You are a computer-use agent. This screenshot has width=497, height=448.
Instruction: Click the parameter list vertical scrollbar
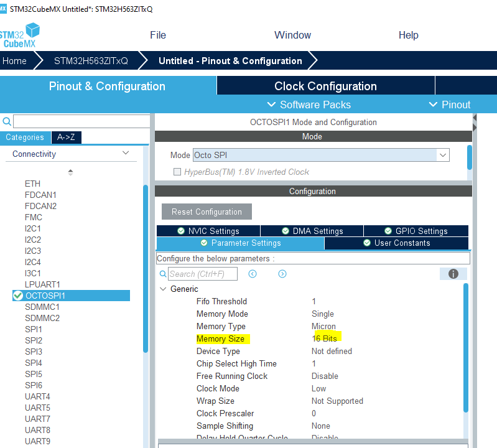pyautogui.click(x=466, y=347)
